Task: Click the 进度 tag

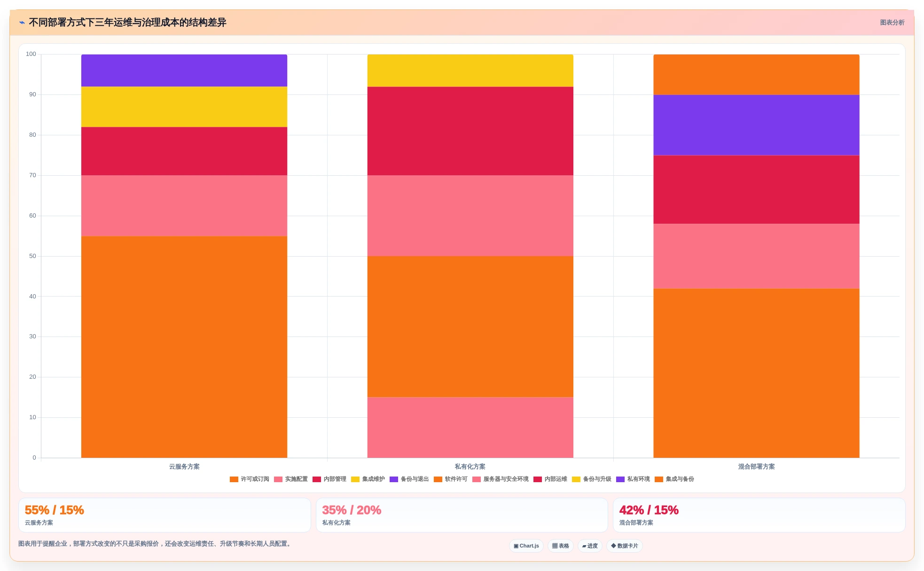Action: point(590,546)
